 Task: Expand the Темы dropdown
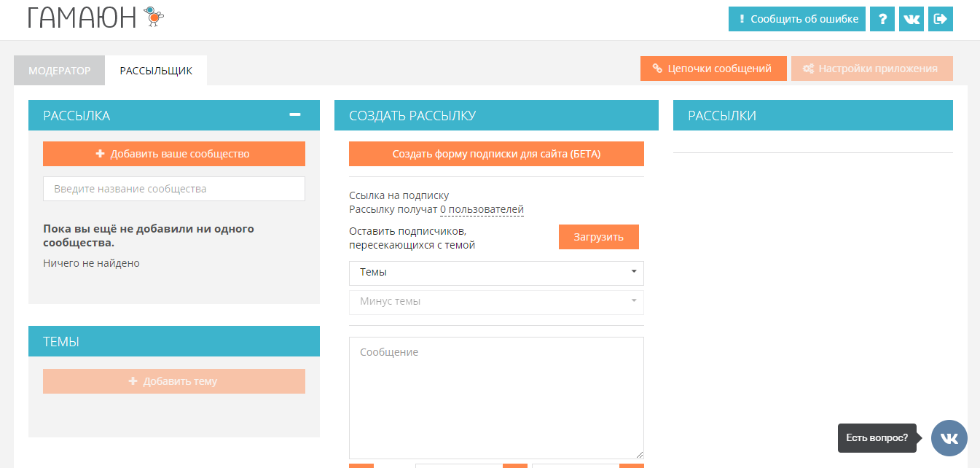496,273
